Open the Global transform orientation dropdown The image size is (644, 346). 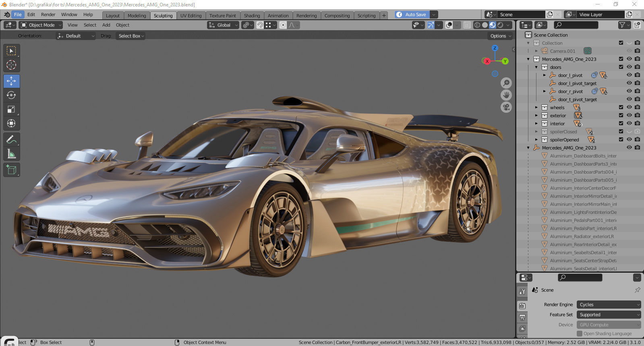tap(224, 25)
